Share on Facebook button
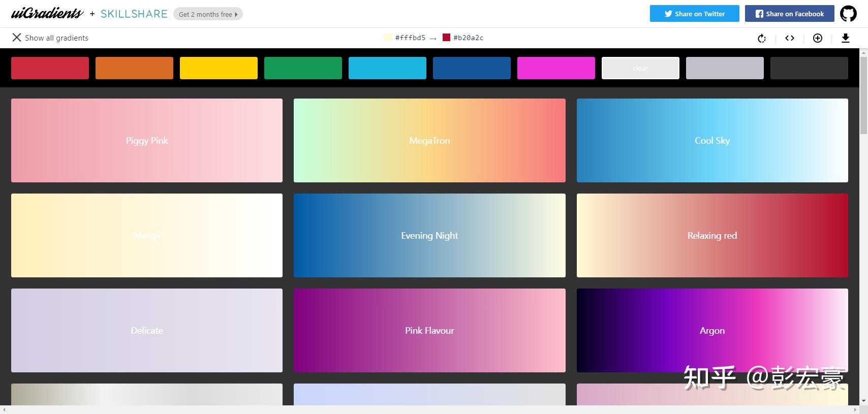 [x=789, y=14]
